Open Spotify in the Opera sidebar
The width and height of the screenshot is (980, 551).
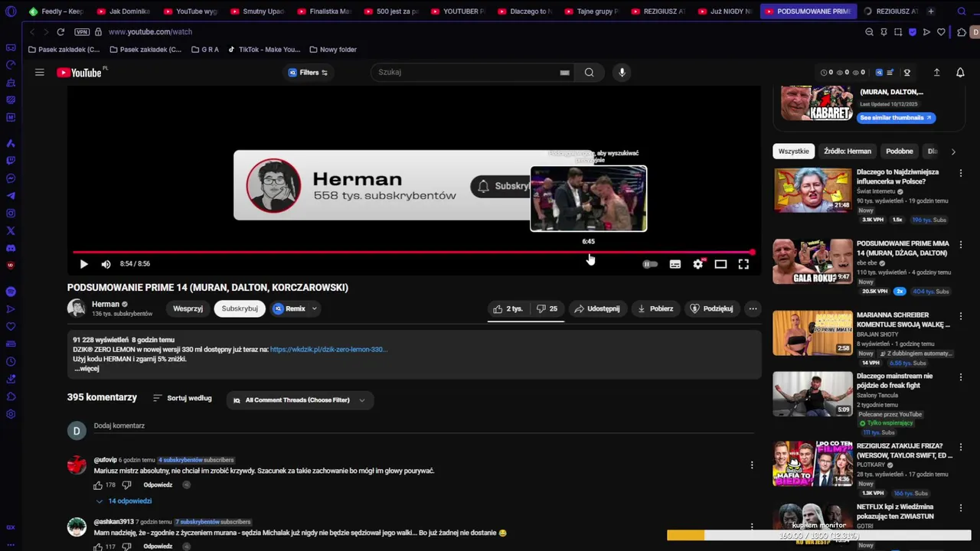coord(11,292)
